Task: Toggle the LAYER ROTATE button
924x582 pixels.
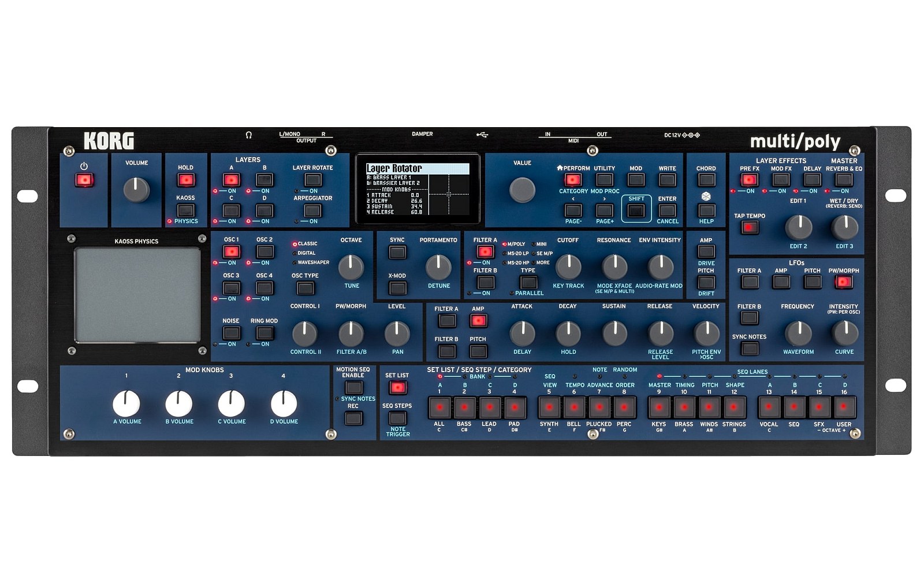Action: click(312, 180)
